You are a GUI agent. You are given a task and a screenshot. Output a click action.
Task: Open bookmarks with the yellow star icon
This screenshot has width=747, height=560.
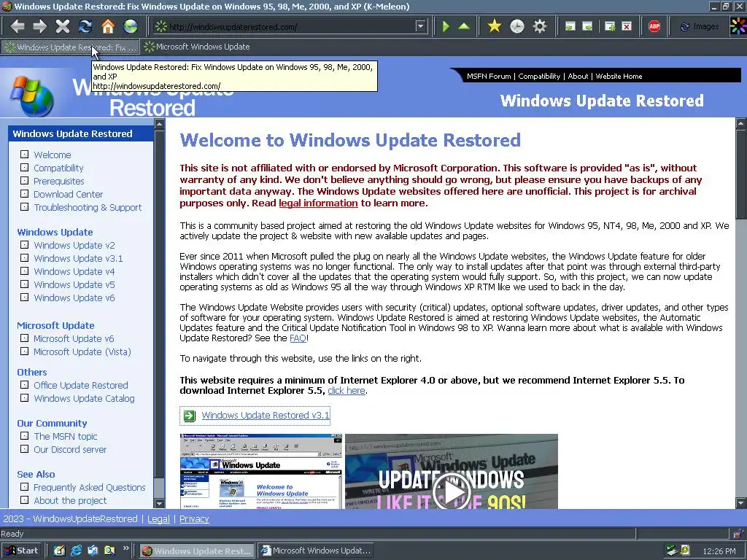click(x=495, y=26)
